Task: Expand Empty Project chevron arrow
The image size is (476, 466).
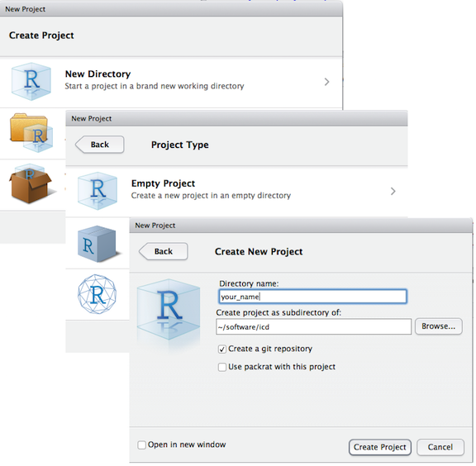Action: [393, 191]
